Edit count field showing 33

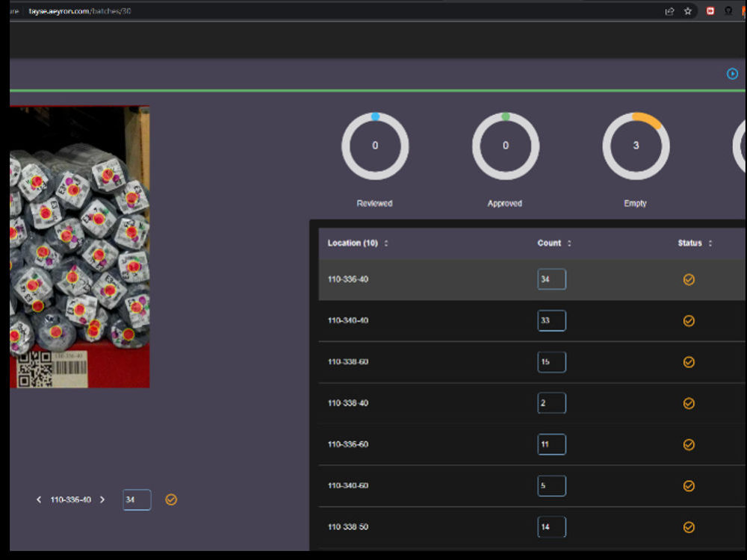(552, 320)
